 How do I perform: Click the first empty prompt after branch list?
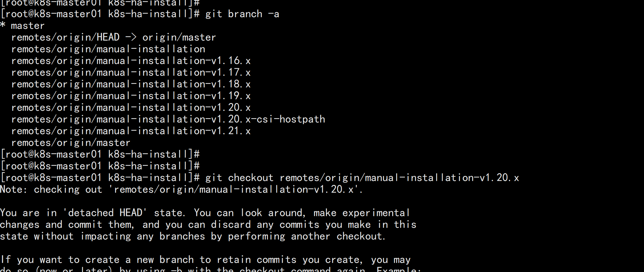[100, 154]
